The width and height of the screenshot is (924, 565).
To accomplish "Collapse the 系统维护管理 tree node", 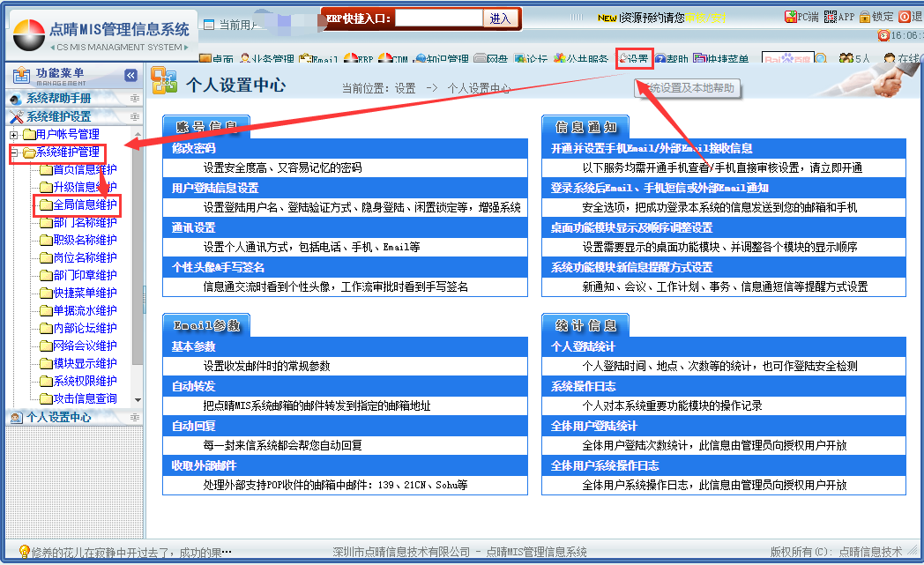I will (x=13, y=152).
